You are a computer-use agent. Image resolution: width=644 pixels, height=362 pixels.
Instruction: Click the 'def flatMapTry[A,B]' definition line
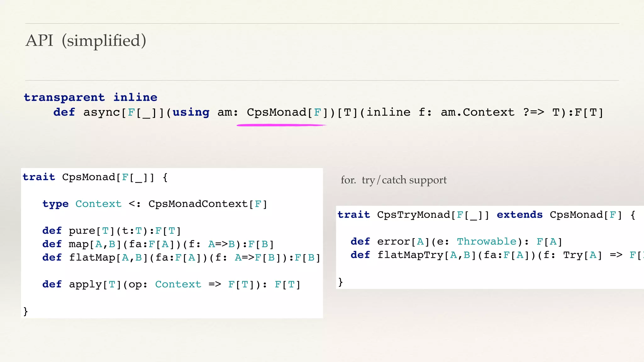tap(497, 255)
